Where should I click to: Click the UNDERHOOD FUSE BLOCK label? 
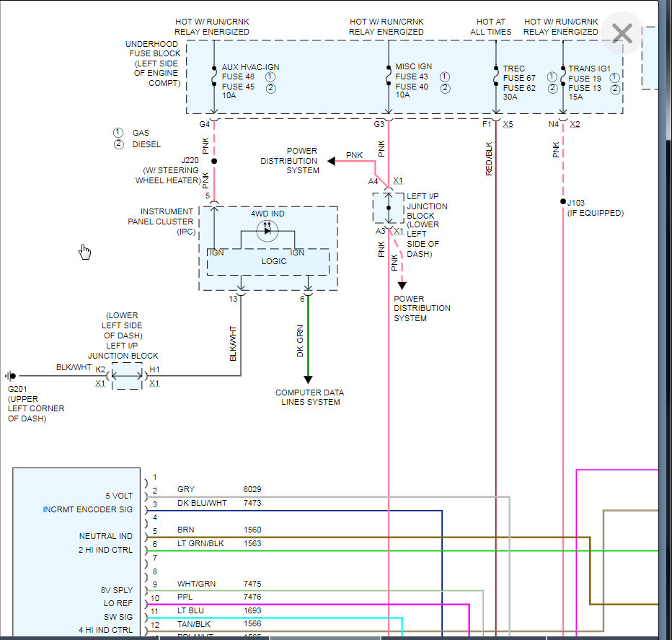(x=153, y=63)
